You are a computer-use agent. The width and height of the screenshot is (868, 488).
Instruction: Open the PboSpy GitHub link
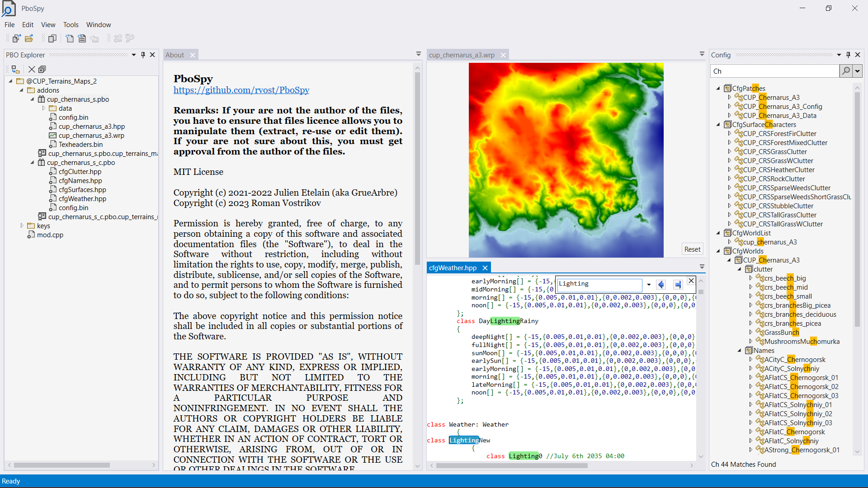coord(241,90)
